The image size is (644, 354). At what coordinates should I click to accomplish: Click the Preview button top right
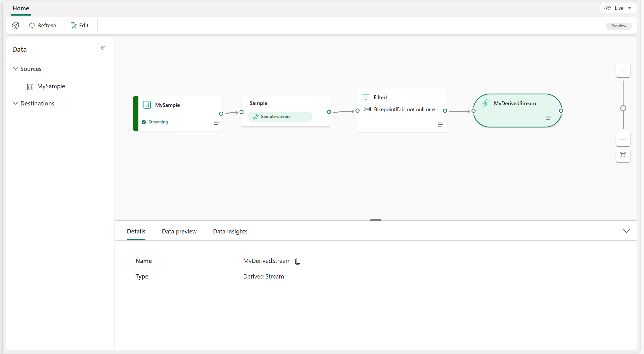coord(619,26)
